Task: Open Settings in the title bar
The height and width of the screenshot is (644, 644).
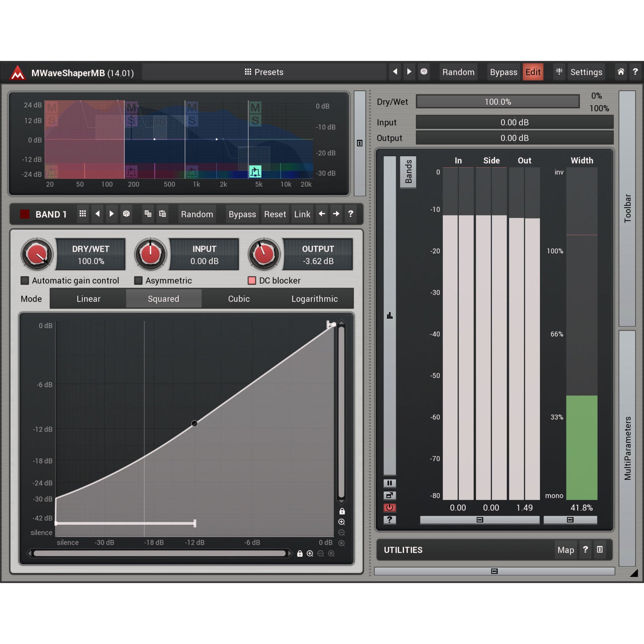Action: pyautogui.click(x=586, y=72)
